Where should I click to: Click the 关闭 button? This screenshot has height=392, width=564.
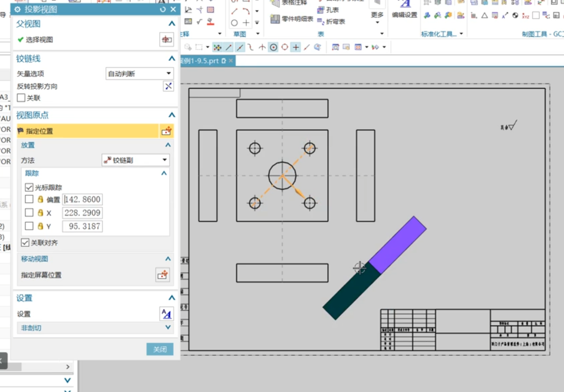pyautogui.click(x=160, y=349)
